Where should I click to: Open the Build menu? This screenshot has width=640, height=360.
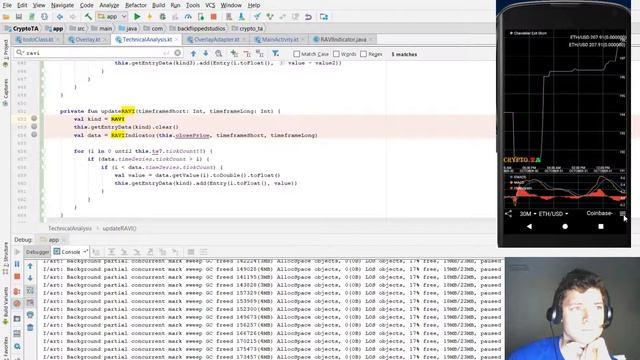158,5
